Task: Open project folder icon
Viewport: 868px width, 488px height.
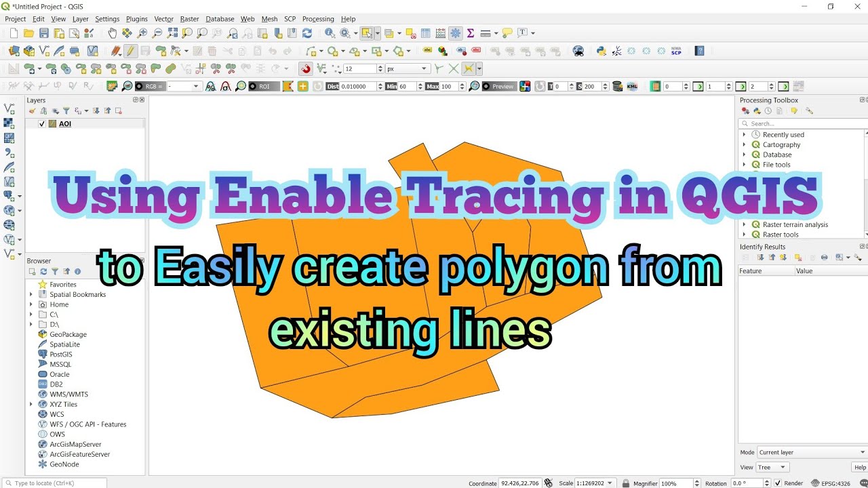Action: [28, 33]
